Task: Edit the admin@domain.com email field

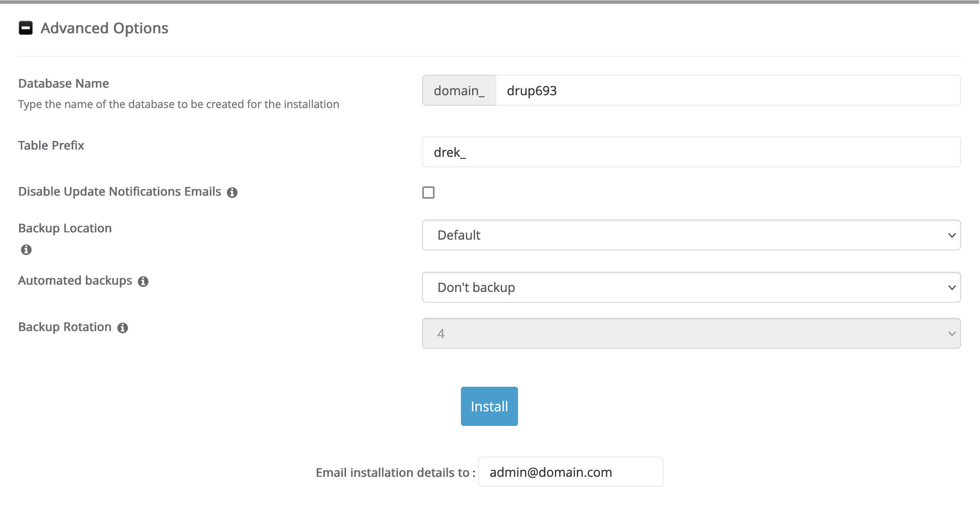Action: [570, 472]
